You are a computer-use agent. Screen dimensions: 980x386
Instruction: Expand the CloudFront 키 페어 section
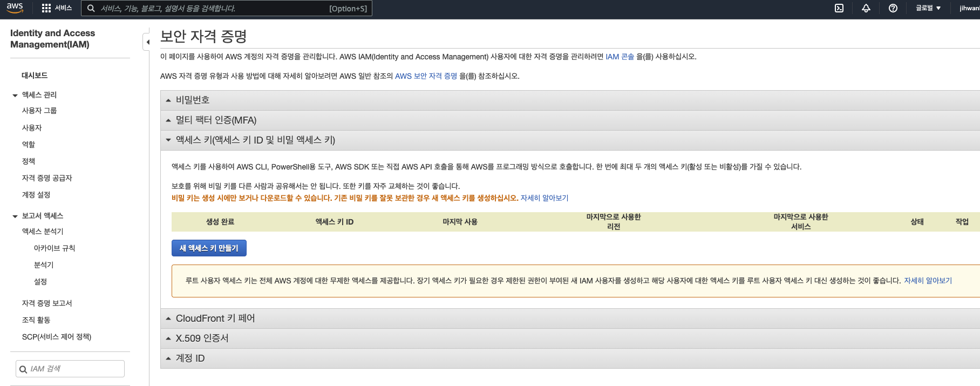570,319
